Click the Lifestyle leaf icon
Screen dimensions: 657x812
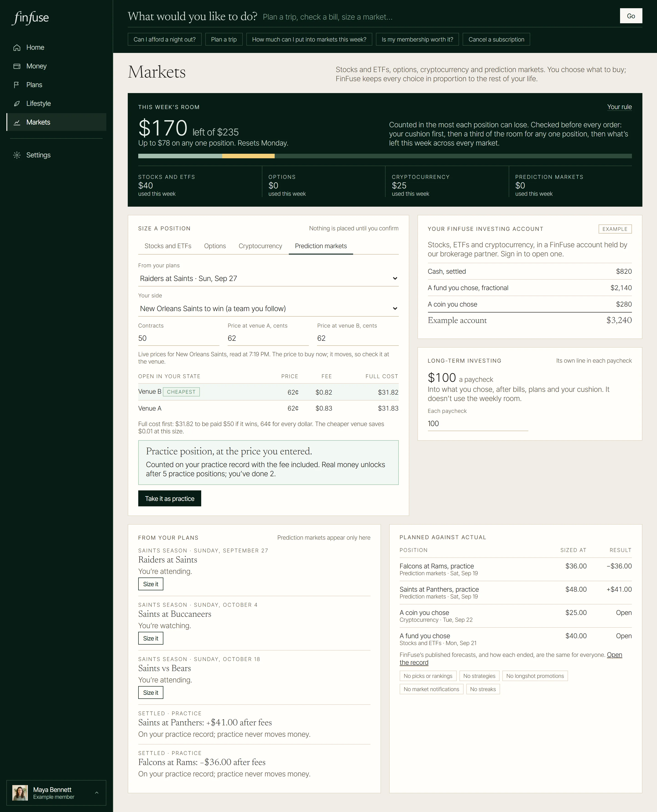point(17,104)
